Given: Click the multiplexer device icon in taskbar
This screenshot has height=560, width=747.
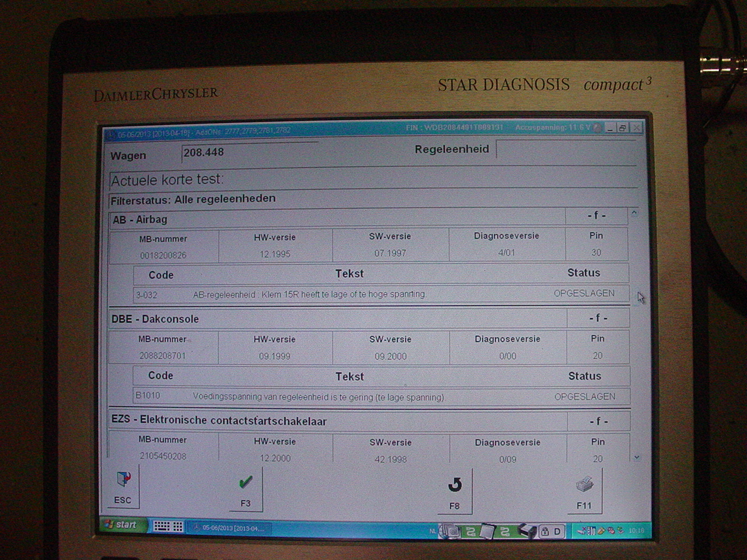Looking at the screenshot, I should point(527,531).
